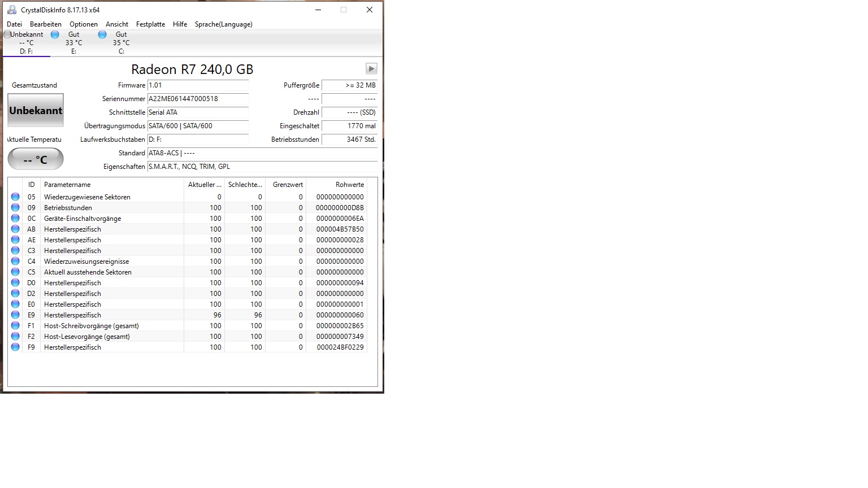Select Wiederzugewiesene Sektoren row text
Screen dimensions: 868x488
[87, 197]
